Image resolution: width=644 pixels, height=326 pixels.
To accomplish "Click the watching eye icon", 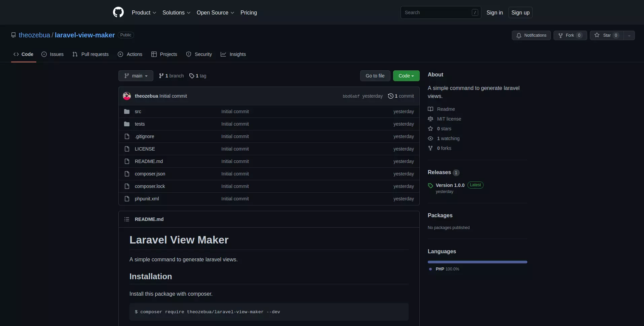I will pos(430,138).
